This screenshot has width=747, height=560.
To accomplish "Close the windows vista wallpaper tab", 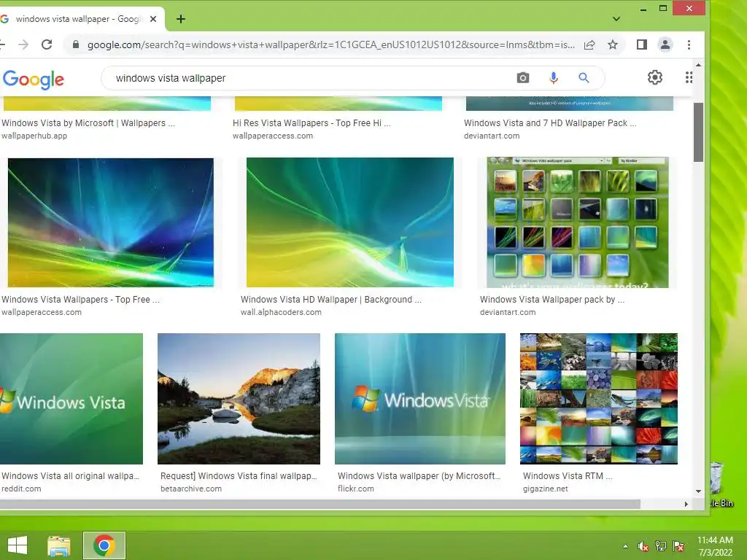I will [x=153, y=19].
